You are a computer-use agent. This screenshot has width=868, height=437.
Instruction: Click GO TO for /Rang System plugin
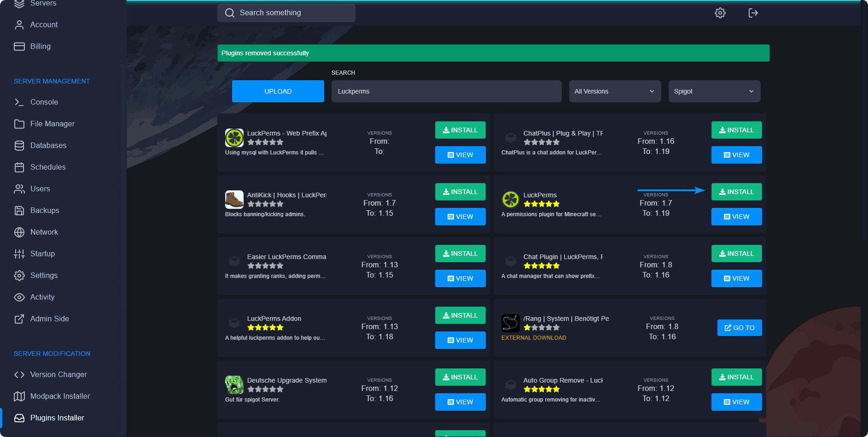[739, 328]
